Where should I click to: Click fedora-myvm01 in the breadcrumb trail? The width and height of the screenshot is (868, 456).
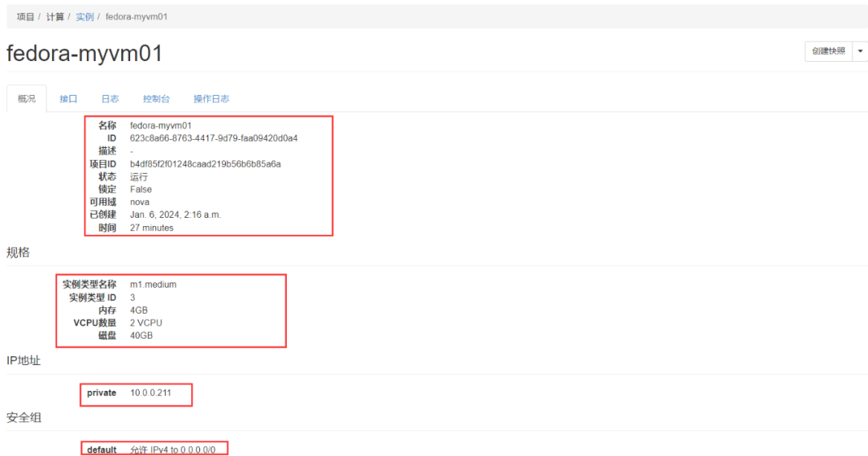(136, 16)
